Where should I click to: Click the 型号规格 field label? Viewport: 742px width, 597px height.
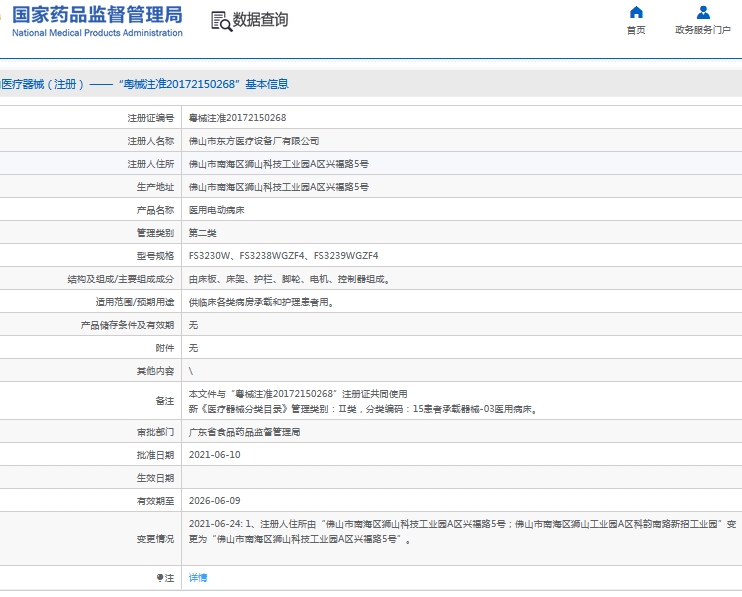pos(156,256)
